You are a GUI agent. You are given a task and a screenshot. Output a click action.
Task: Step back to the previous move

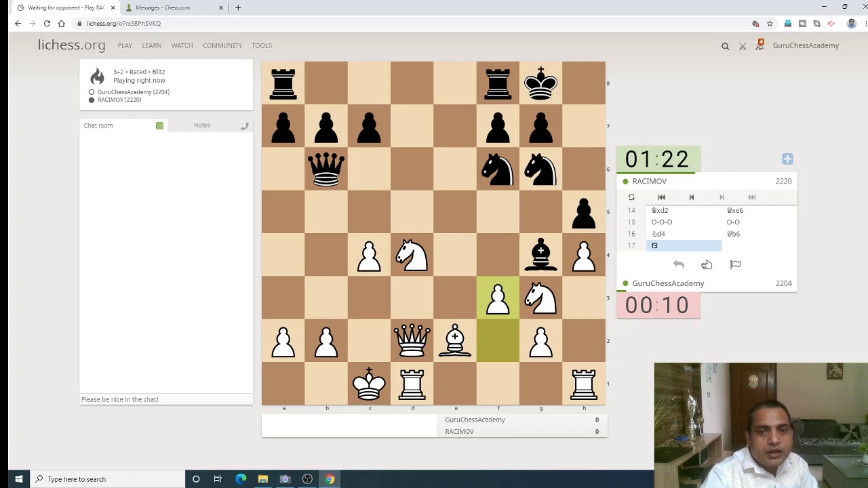click(x=692, y=197)
